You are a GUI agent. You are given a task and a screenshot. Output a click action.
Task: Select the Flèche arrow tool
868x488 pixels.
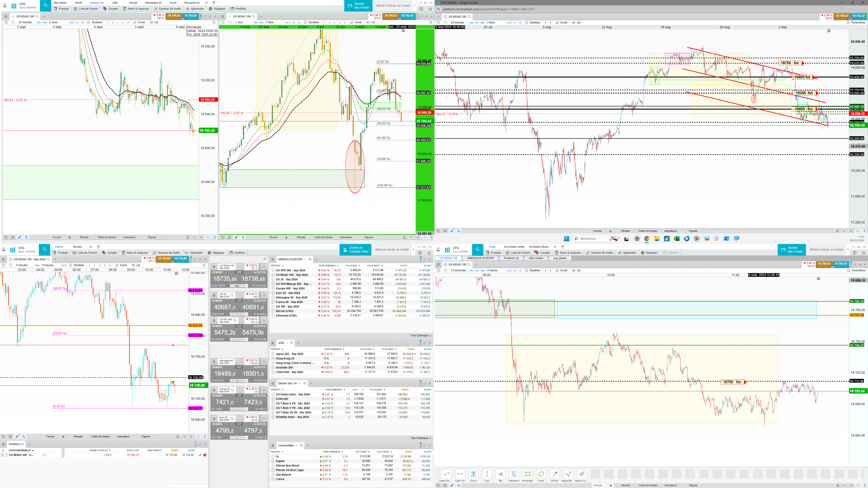(x=555, y=474)
